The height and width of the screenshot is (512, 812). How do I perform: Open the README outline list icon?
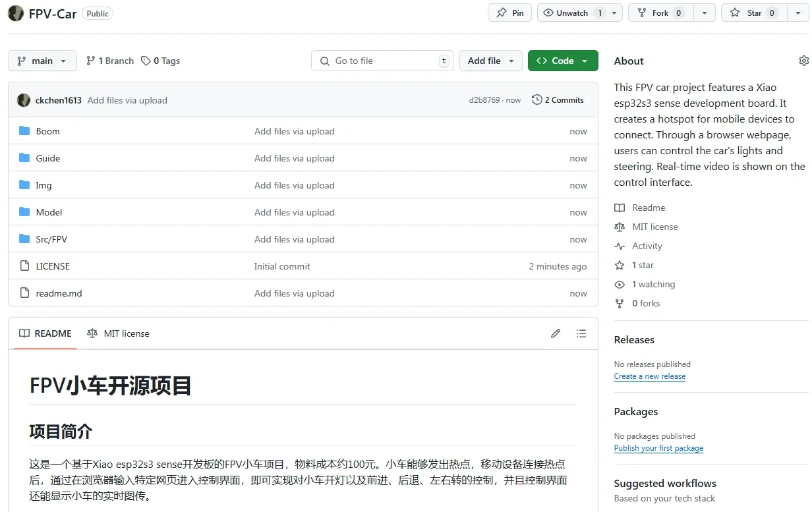pos(581,333)
